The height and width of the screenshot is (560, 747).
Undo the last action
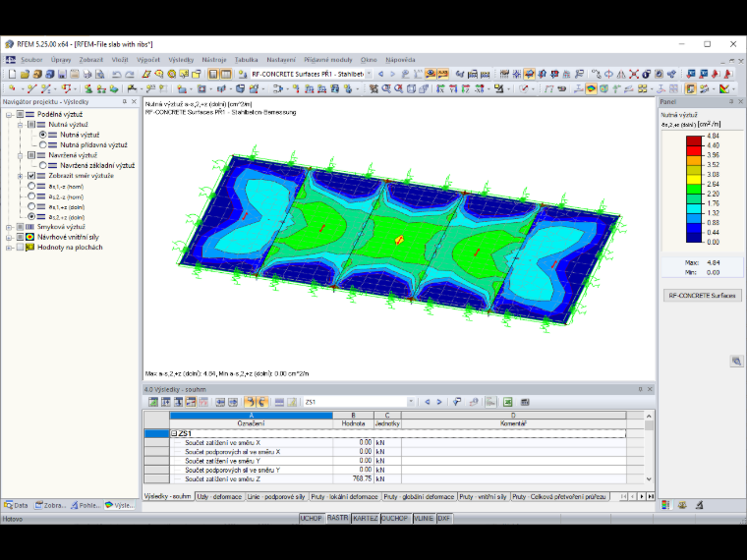(116, 74)
